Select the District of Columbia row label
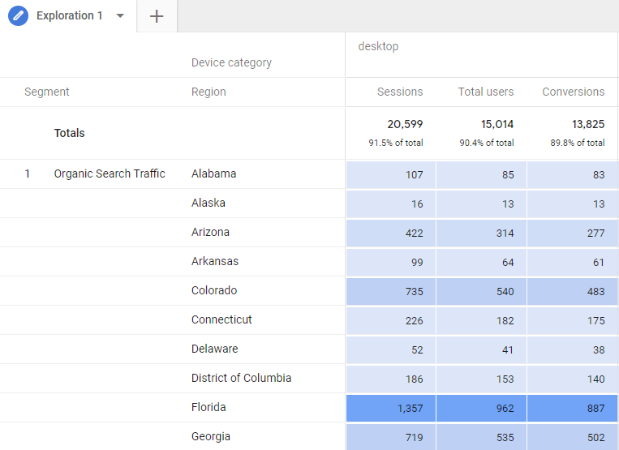The width and height of the screenshot is (619, 450). tap(241, 378)
